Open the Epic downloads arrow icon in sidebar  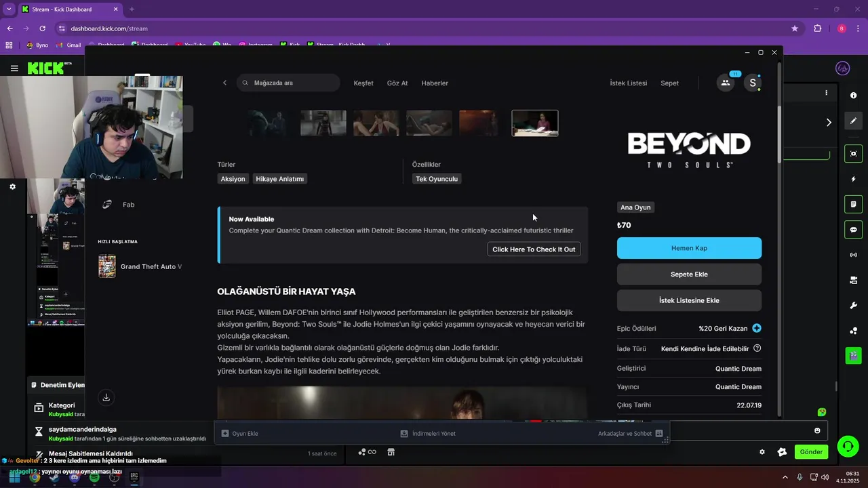click(x=106, y=397)
